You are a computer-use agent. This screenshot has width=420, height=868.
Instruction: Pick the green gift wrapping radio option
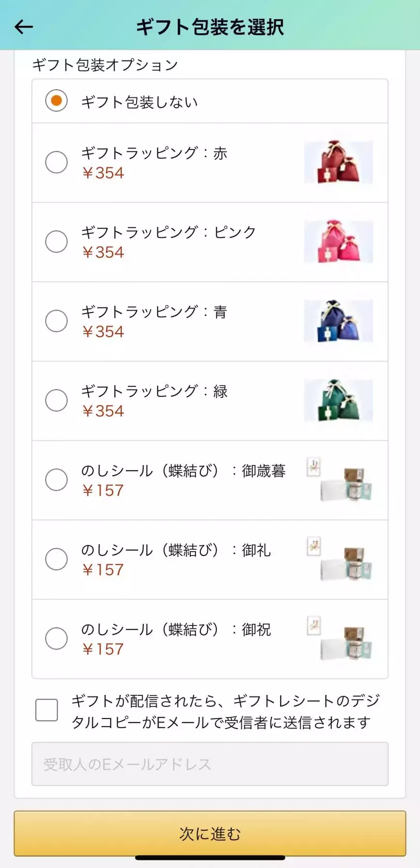tap(56, 400)
